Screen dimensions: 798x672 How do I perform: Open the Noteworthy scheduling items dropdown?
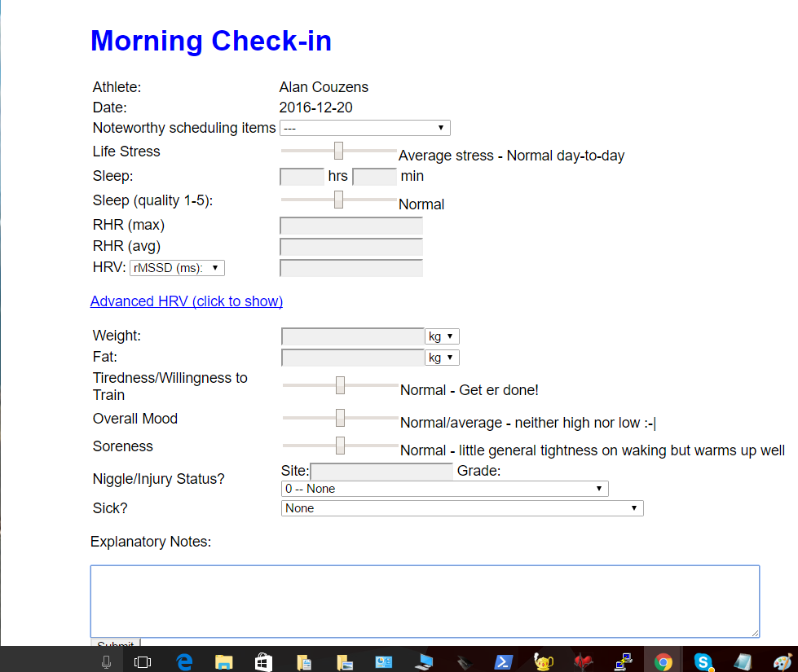click(x=365, y=128)
